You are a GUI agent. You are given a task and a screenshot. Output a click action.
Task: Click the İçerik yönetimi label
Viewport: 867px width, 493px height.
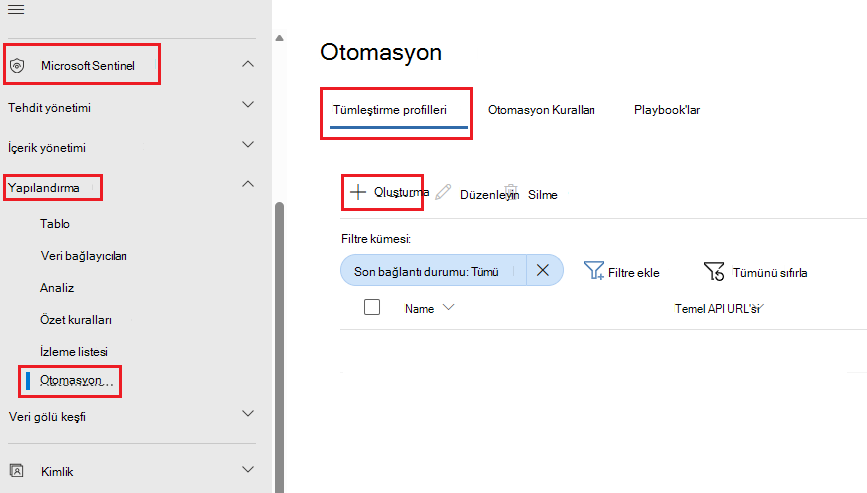click(47, 148)
